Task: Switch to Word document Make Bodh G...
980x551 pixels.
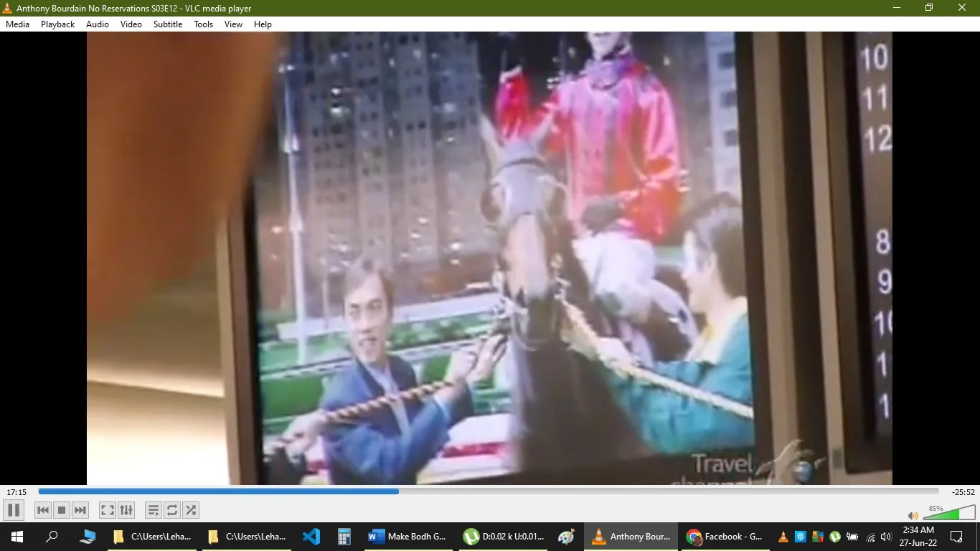Action: (x=407, y=537)
